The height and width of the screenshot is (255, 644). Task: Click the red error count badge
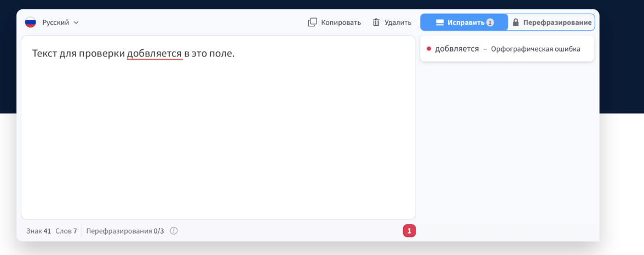coord(409,231)
